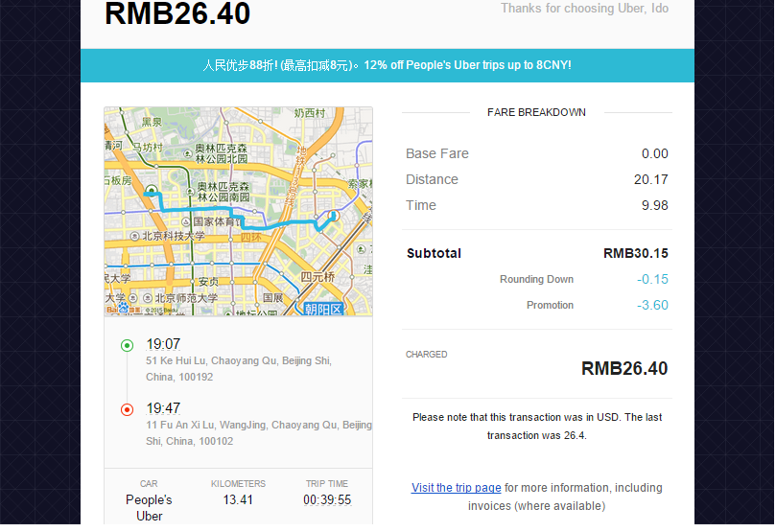Click the Time fare value 9.98
Screen dimensions: 776x532
tap(655, 205)
